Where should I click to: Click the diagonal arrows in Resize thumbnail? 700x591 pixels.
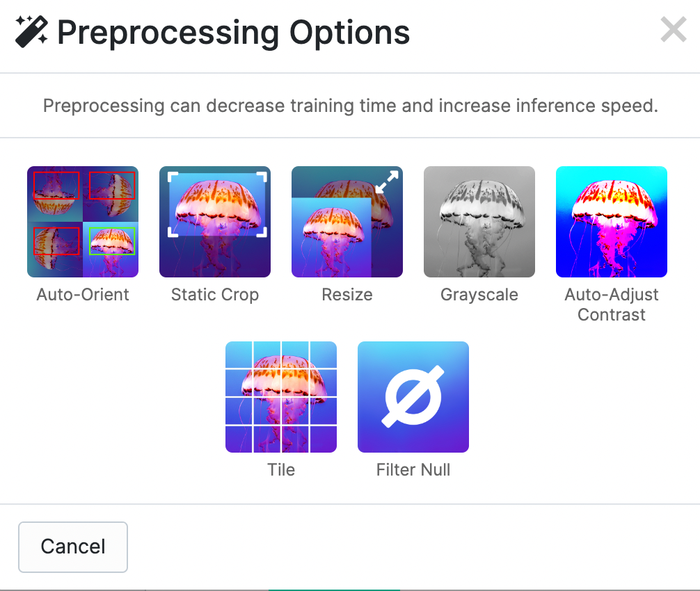point(387,182)
